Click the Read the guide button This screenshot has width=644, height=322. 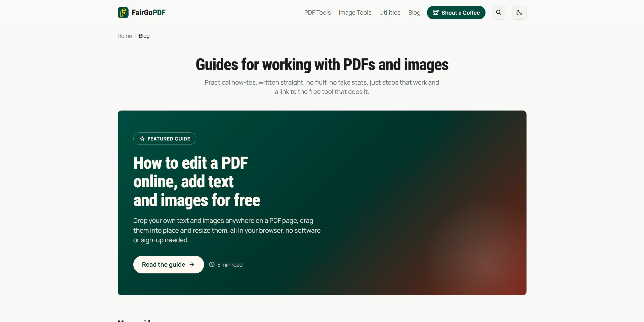(169, 265)
